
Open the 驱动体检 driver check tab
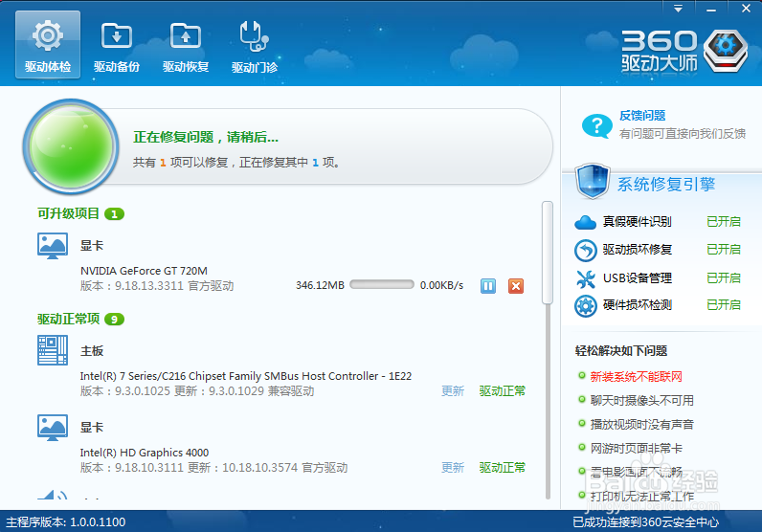click(48, 45)
